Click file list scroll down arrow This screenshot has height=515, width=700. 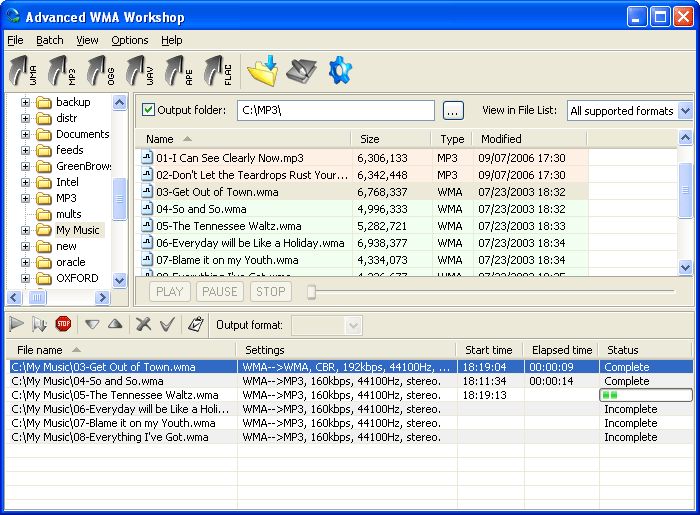tap(685, 267)
